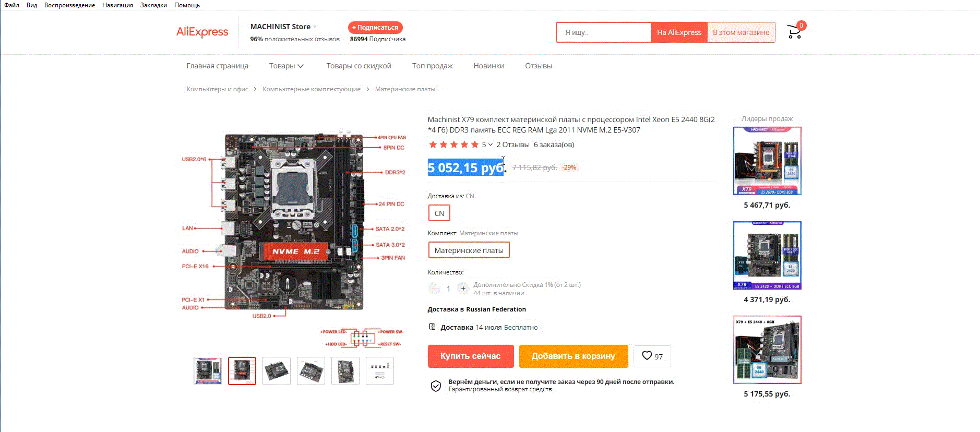
Task: Open the shopping cart icon
Action: (x=794, y=32)
